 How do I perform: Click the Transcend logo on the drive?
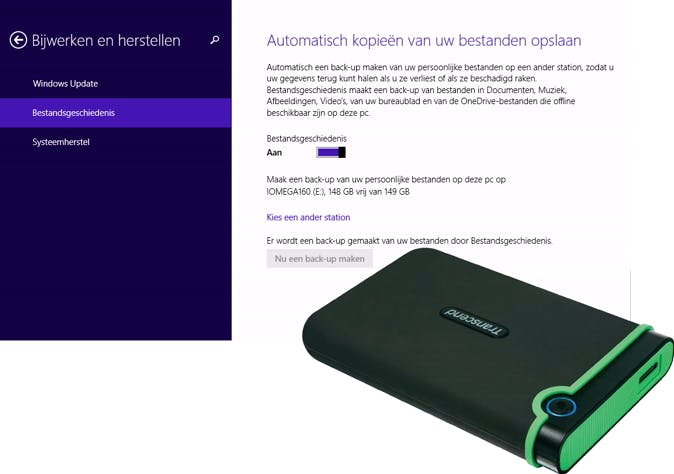tap(474, 322)
